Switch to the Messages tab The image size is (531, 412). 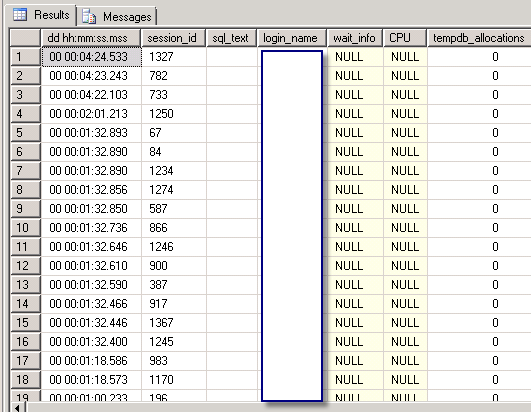click(x=117, y=17)
